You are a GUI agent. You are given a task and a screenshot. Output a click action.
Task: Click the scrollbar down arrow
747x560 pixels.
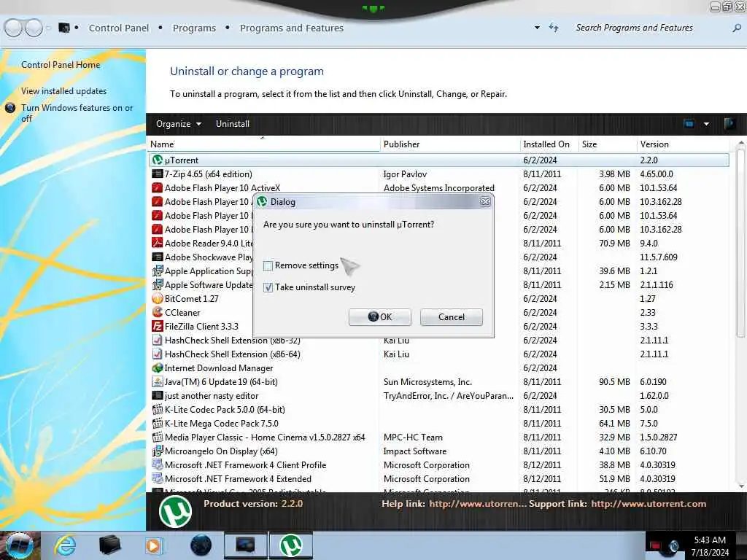coord(740,486)
